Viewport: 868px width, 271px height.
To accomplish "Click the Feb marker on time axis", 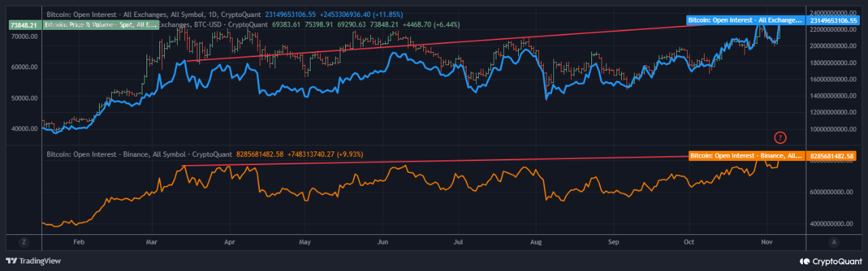I will (78, 241).
